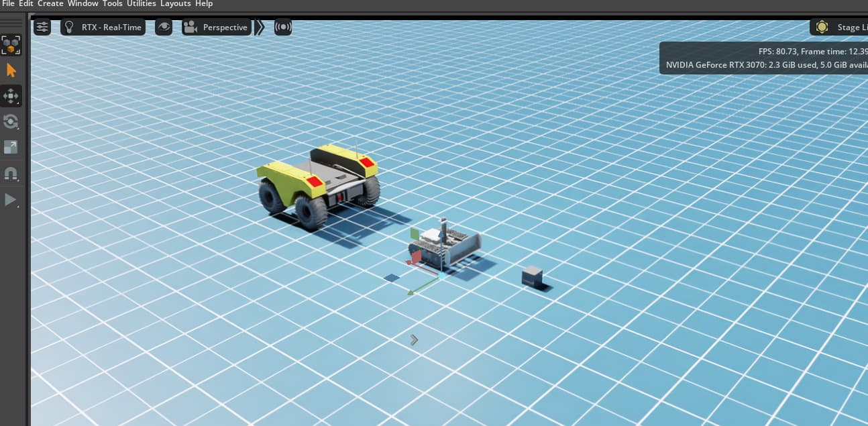
Task: Open the Create menu
Action: click(50, 4)
